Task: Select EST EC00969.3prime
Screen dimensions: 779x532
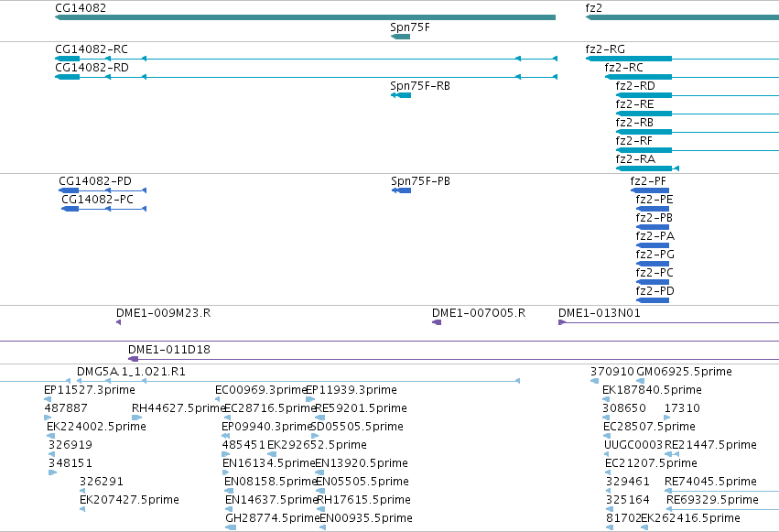Action: pyautogui.click(x=218, y=399)
